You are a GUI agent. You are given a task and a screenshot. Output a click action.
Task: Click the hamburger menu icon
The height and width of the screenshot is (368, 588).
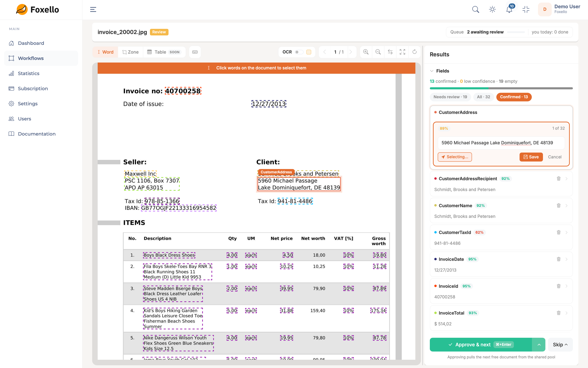93,9
